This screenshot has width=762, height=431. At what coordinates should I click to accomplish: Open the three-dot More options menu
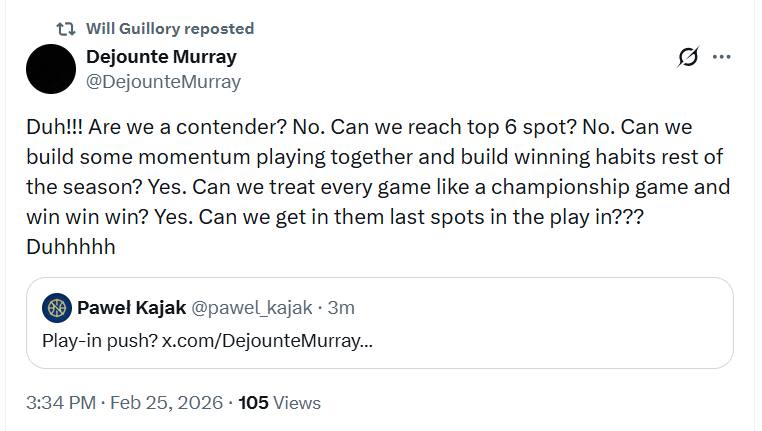tap(722, 57)
